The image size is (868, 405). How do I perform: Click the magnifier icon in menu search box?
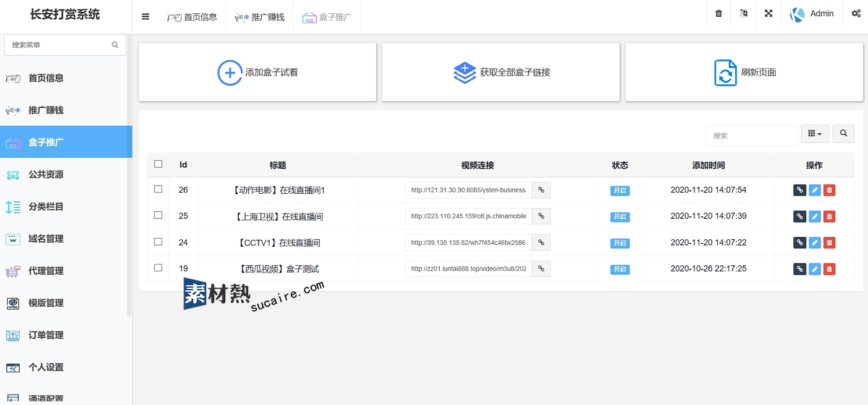(115, 45)
